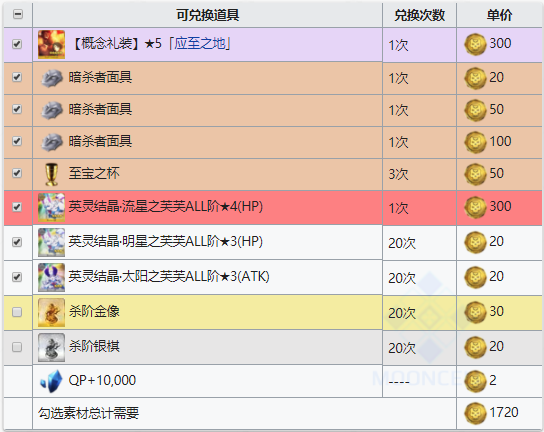Uncheck the 明星之芙芙 ★3 checkbox
This screenshot has width=544, height=432.
pos(17,242)
